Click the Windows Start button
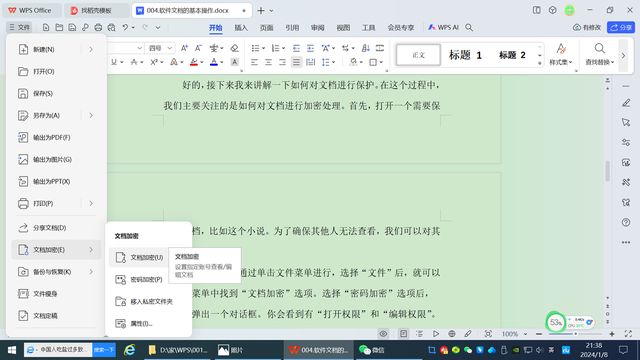640x360 pixels. [x=12, y=350]
